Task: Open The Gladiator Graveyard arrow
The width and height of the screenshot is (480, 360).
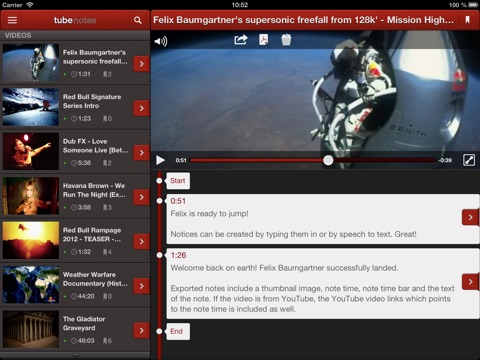Action: (141, 330)
